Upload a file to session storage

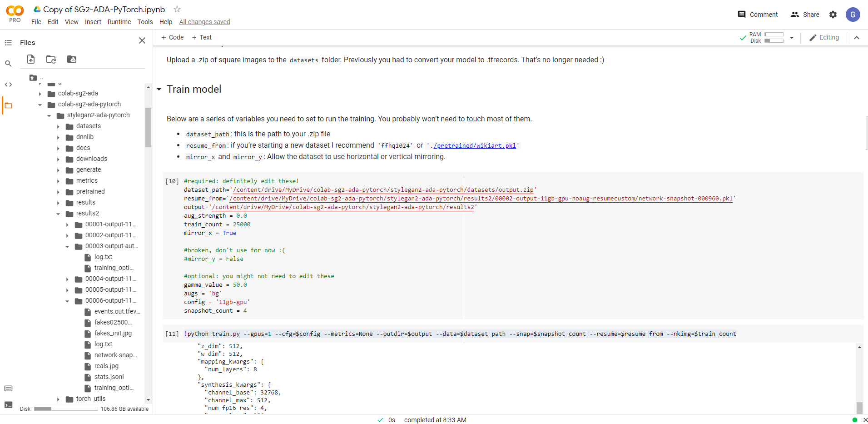tap(30, 59)
